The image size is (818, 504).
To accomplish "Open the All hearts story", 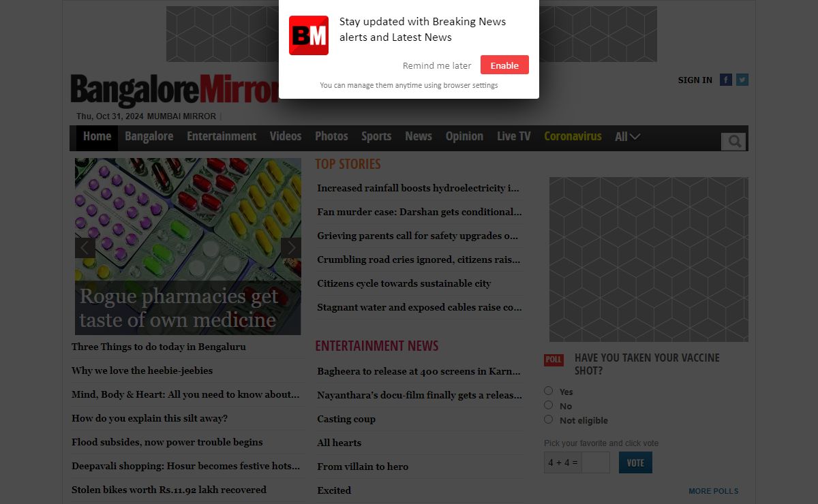I will click(339, 443).
